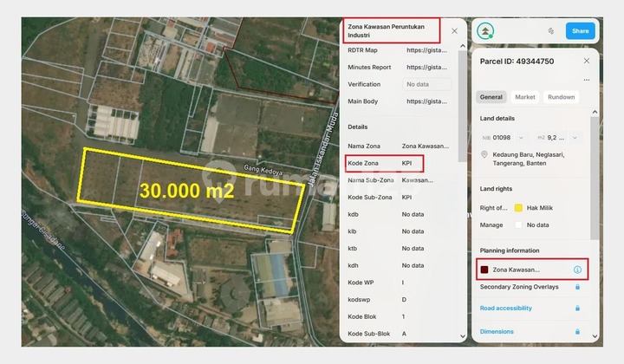Screen dimensions: 624x364
Task: Open the Road accessibility link
Action: [x=506, y=308]
